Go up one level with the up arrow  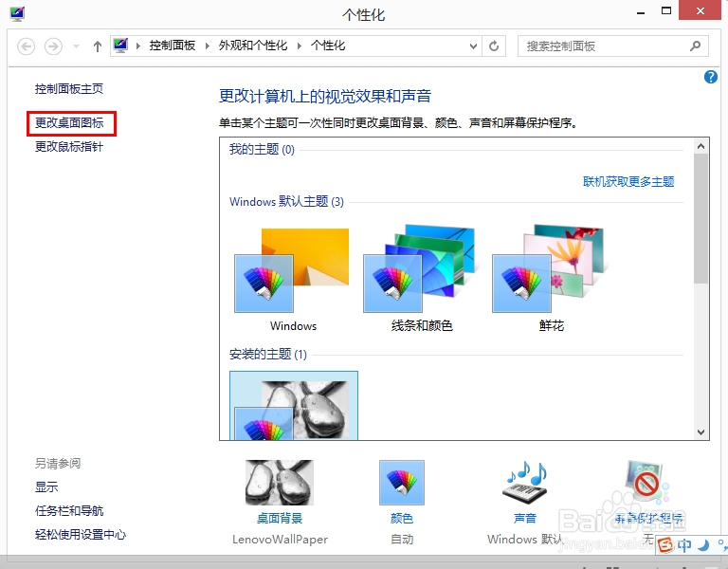(97, 46)
